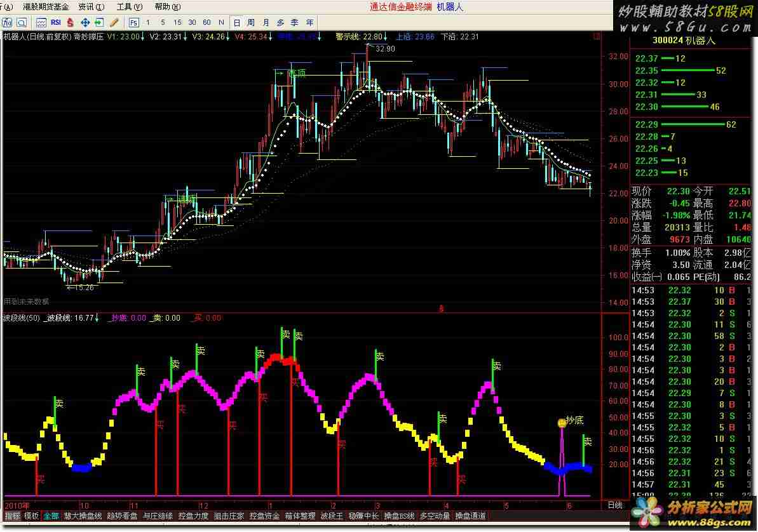Click the 总量 20313 value

[677, 227]
